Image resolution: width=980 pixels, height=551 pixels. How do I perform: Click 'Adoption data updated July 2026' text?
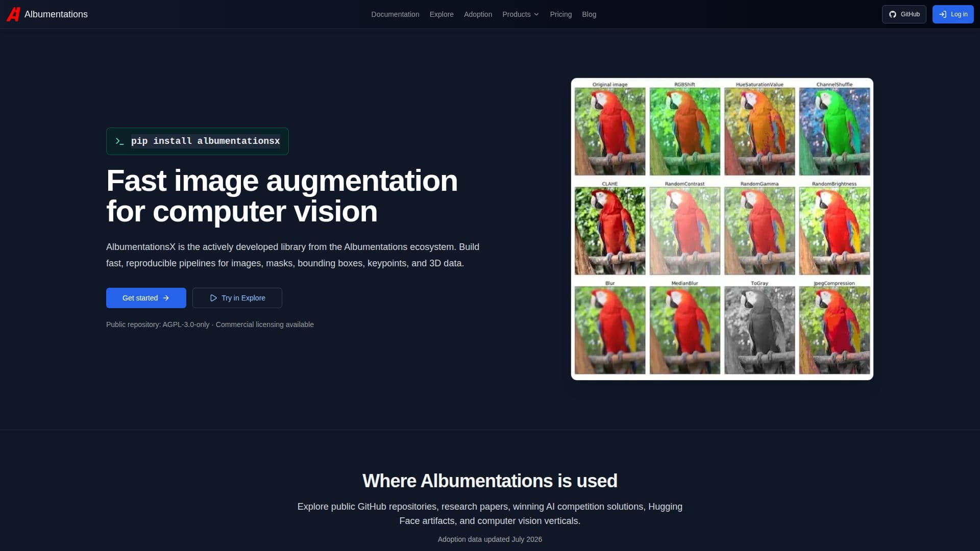pyautogui.click(x=490, y=539)
